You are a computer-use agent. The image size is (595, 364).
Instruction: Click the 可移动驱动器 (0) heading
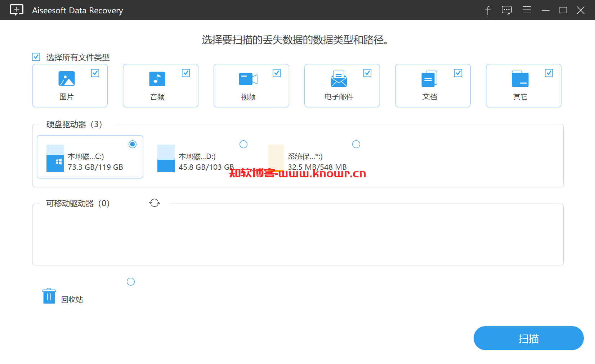[78, 204]
